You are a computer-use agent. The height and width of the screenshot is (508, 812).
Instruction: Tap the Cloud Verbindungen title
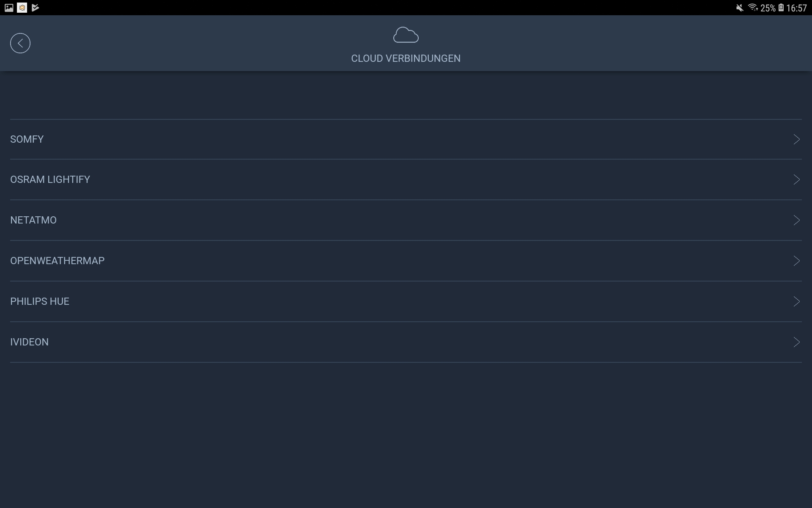(x=406, y=58)
